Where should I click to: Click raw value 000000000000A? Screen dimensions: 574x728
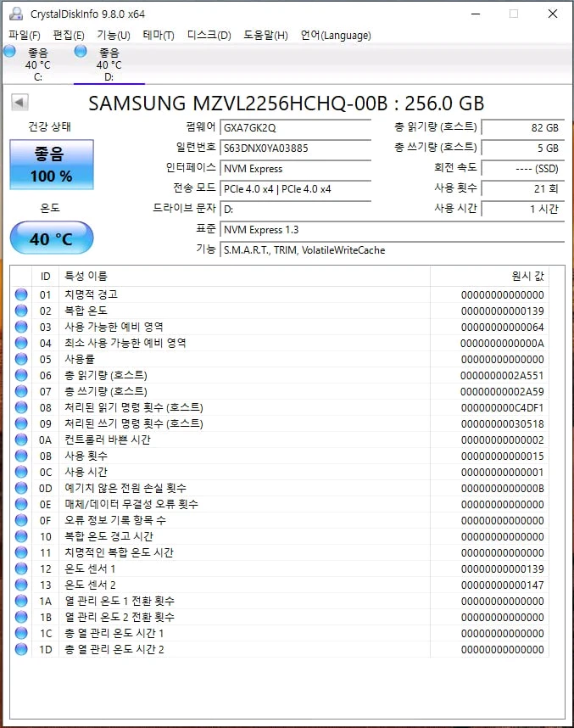click(502, 343)
